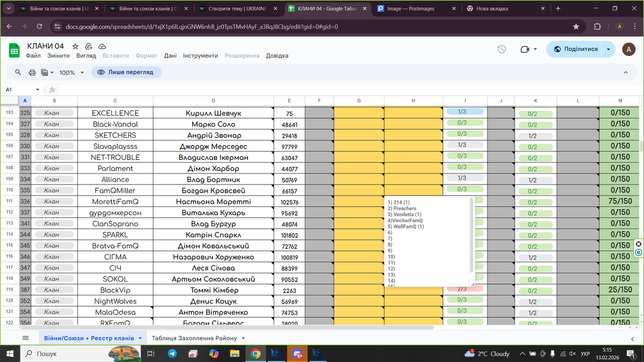Open Chrome's three-dot menu

635,27
